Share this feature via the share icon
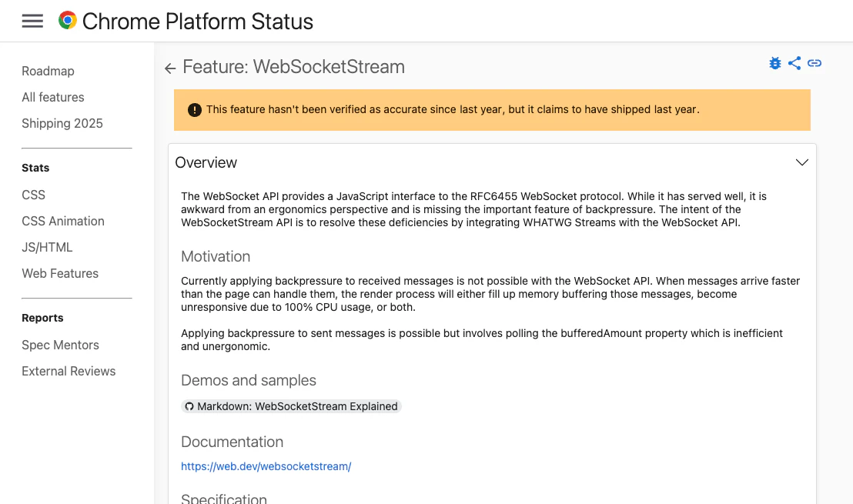The height and width of the screenshot is (504, 853). coord(794,63)
